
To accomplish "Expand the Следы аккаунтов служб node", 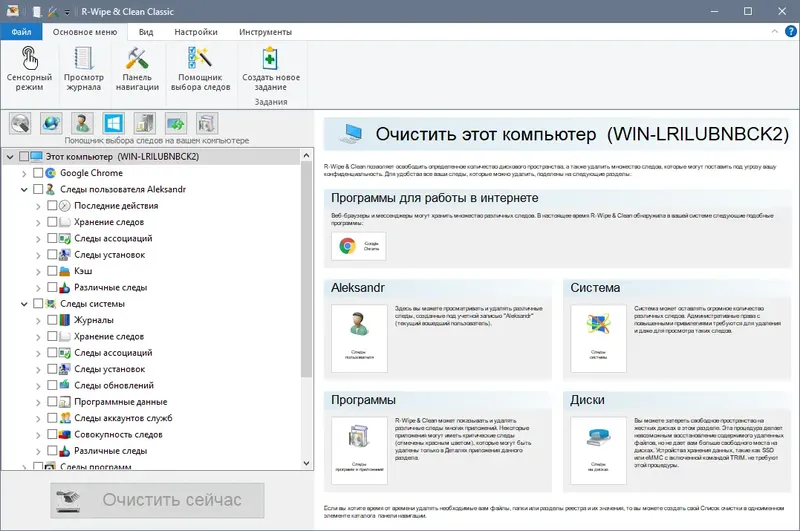I will 38,418.
